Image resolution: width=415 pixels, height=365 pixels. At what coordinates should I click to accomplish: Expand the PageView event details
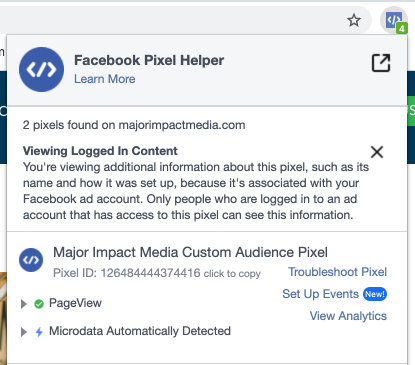pos(23,304)
